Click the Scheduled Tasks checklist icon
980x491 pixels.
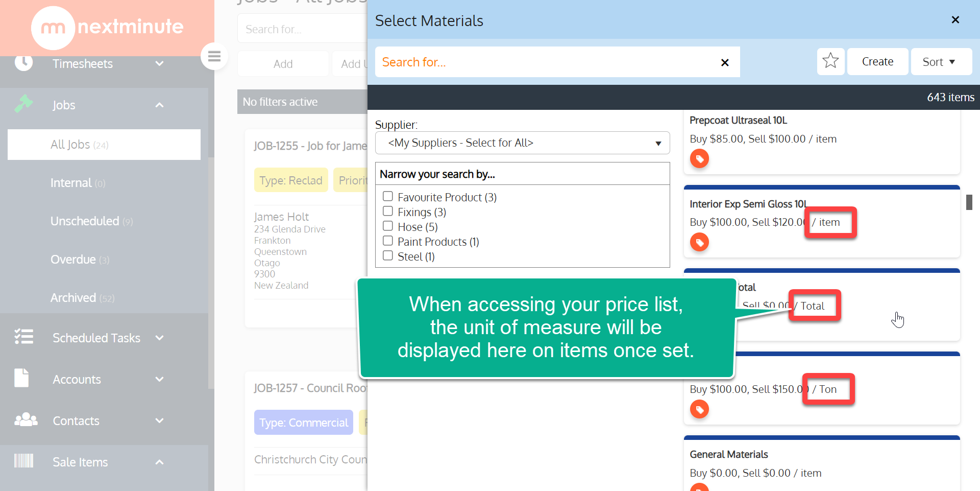[x=23, y=337]
